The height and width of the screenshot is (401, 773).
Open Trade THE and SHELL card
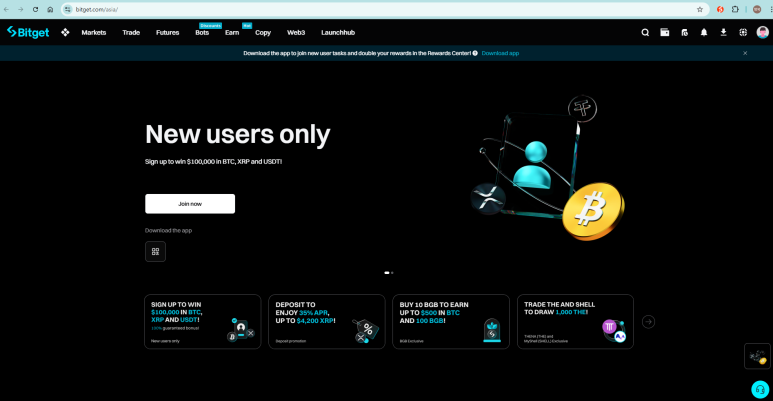tap(575, 322)
